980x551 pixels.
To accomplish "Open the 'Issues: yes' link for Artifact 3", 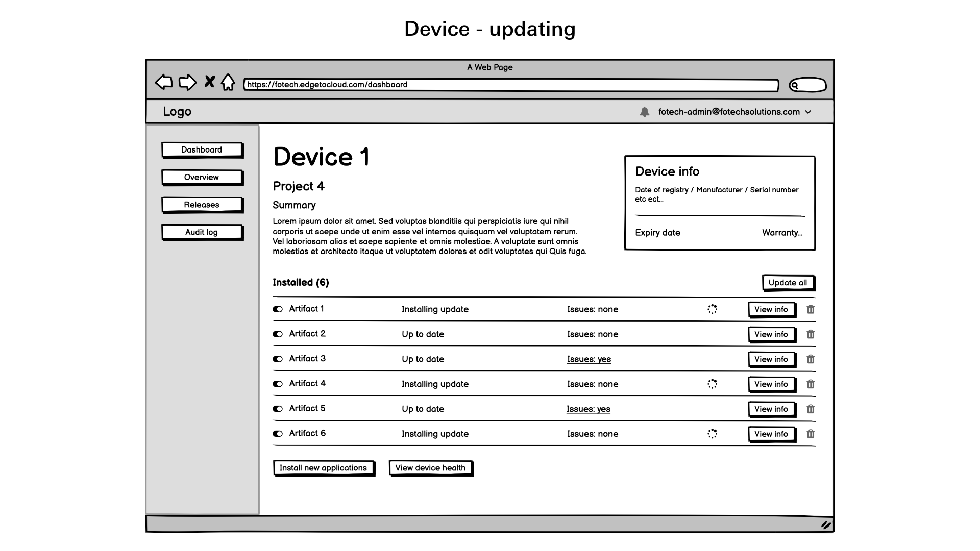I will 589,359.
